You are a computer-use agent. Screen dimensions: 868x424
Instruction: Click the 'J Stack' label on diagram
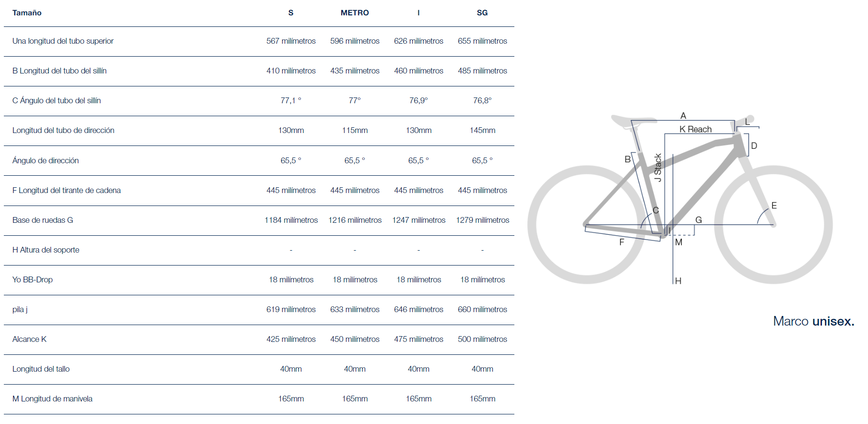(658, 168)
